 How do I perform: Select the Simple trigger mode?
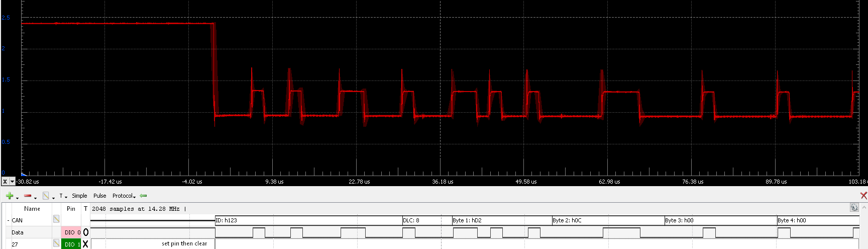point(79,196)
